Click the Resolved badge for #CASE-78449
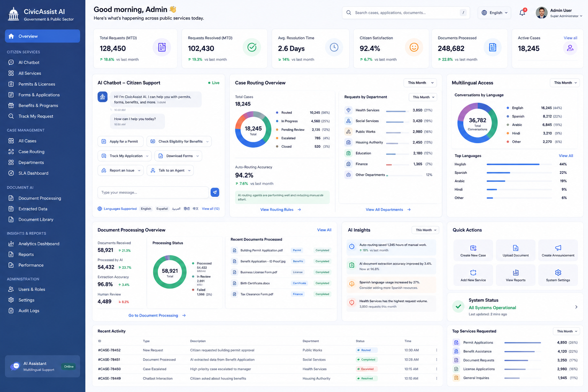Screen dimensions: 588x392 [x=367, y=379]
